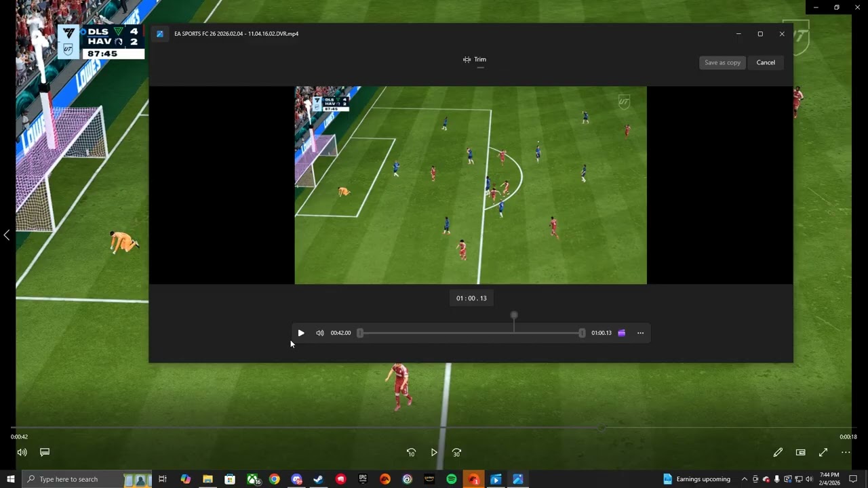The image size is (868, 488).
Task: Open Spotify from the taskbar
Action: click(x=452, y=479)
